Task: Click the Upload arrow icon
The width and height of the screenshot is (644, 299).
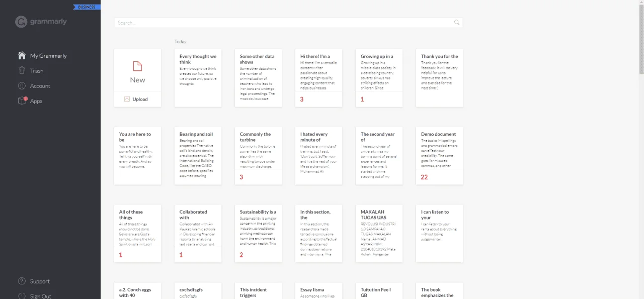Action: [x=127, y=99]
